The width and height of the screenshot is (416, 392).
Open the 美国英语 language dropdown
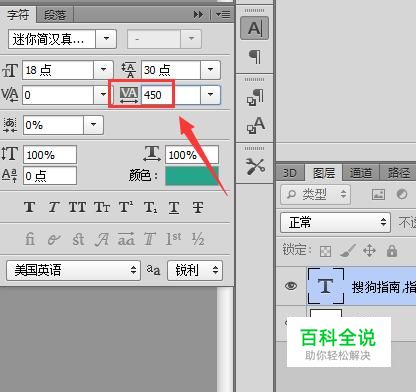73,270
